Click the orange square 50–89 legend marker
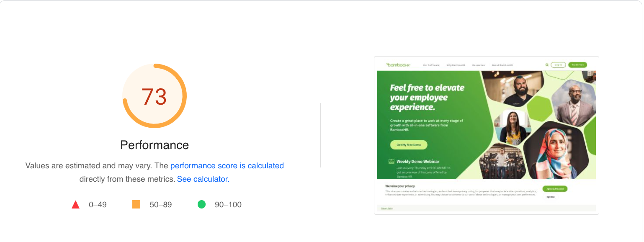Screen dimensions: 644x242 click(x=136, y=204)
